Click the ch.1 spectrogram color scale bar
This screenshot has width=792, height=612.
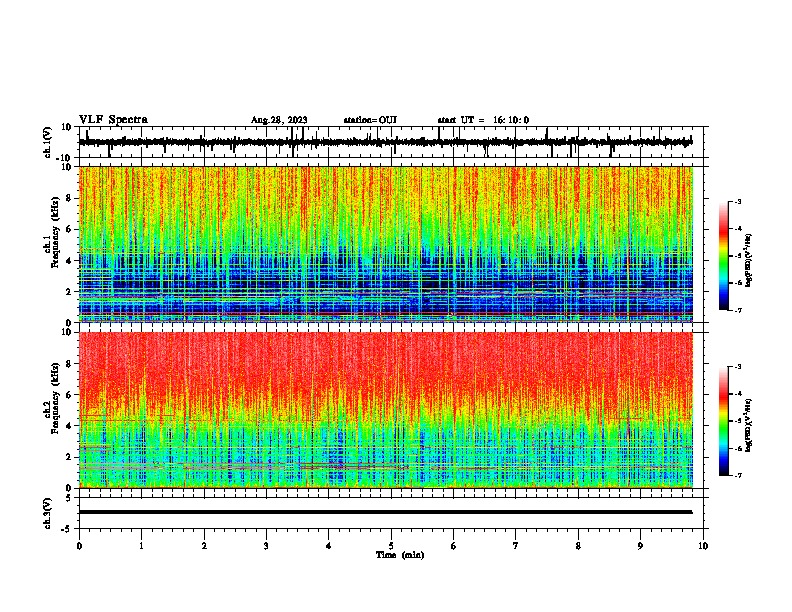[x=723, y=256]
